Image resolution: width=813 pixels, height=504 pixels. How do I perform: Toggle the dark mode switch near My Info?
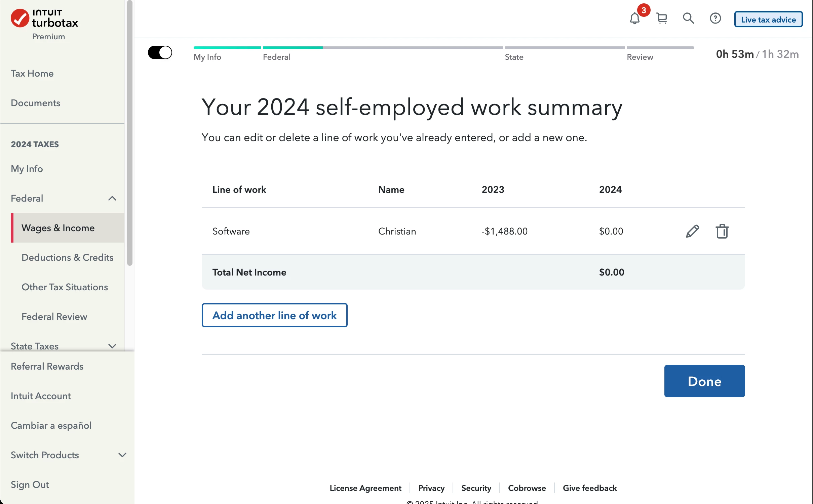pos(160,52)
